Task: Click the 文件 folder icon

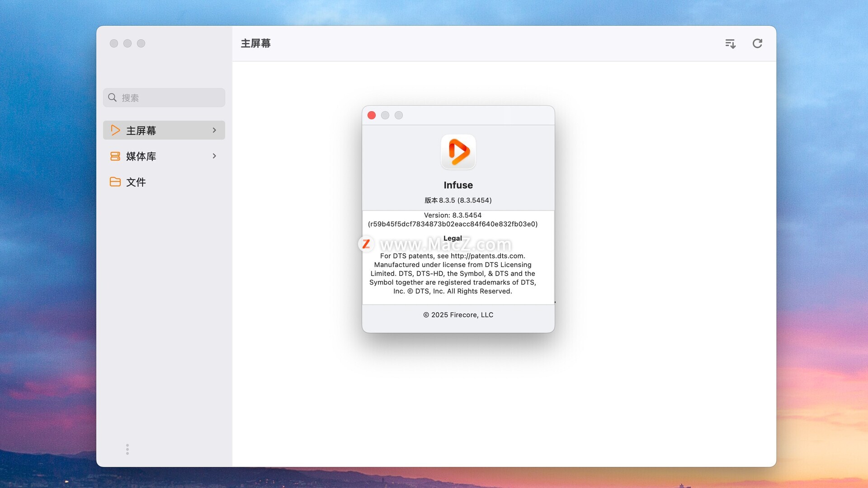Action: (x=115, y=182)
